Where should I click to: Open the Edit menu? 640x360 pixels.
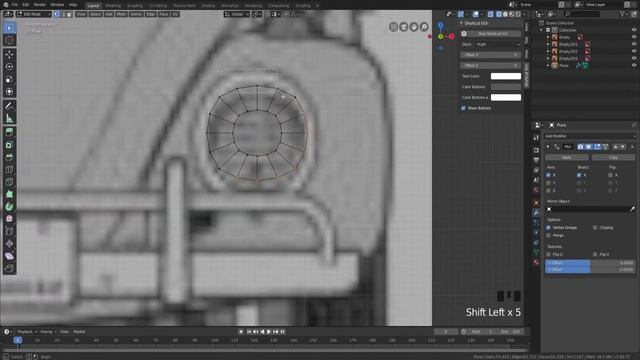[26, 5]
